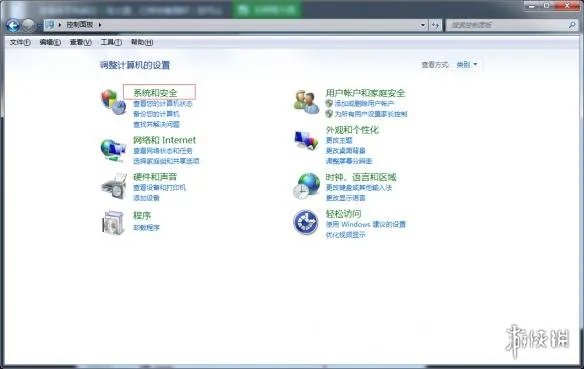Expand the breadcrumb arrow before 控制面板
The height and width of the screenshot is (369, 584).
pos(60,25)
